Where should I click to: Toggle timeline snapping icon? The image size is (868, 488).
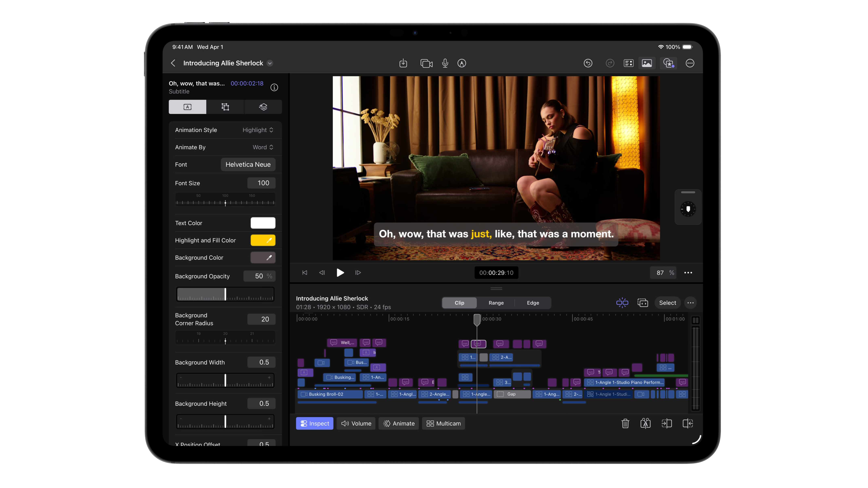pos(622,303)
